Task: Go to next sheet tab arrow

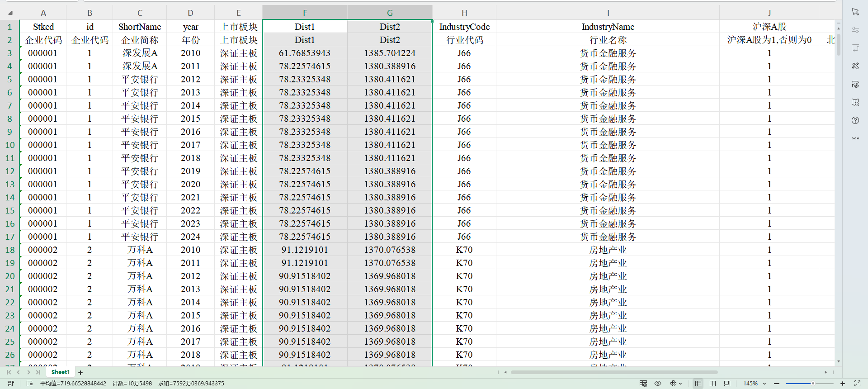Action: point(28,372)
